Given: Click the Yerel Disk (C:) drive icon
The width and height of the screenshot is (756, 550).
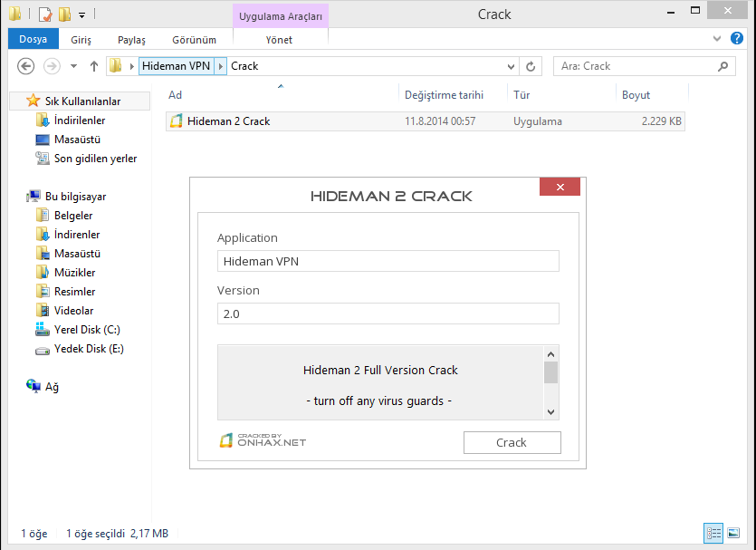Looking at the screenshot, I should [x=43, y=330].
